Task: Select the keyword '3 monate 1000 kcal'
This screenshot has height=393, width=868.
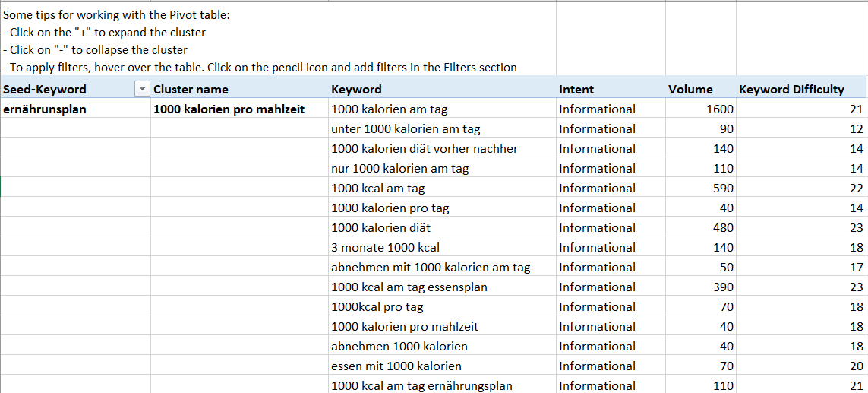Action: 442,248
